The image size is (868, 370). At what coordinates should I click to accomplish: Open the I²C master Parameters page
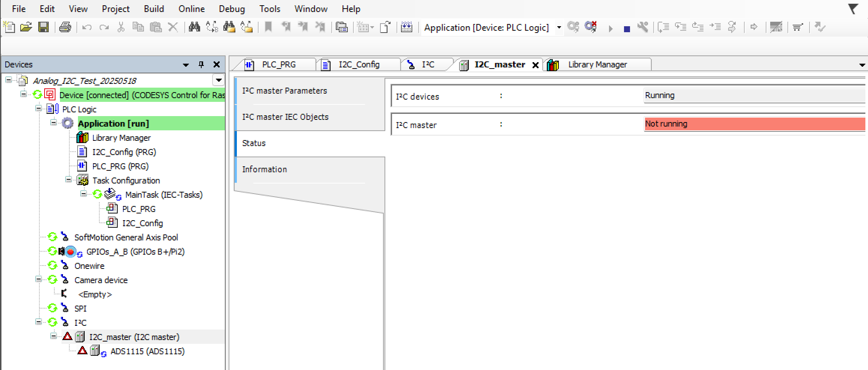click(310, 91)
